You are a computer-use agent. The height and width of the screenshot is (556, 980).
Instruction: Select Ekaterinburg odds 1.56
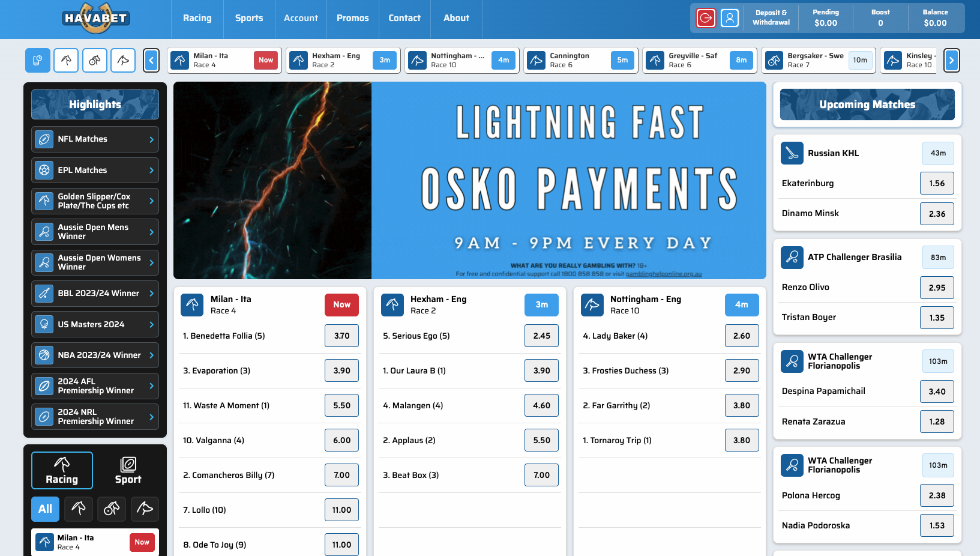tap(937, 184)
